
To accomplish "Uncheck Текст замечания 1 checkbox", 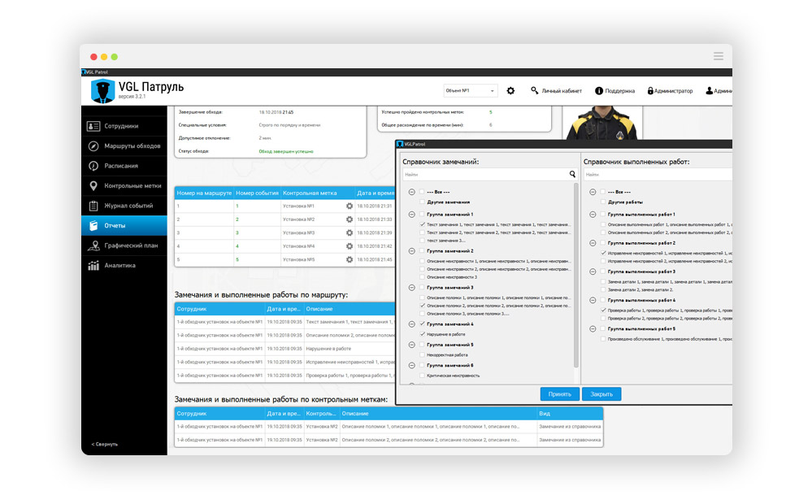I will pyautogui.click(x=422, y=225).
